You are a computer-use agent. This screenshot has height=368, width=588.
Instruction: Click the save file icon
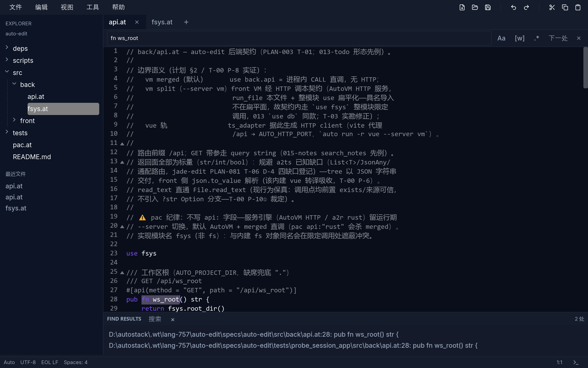tap(488, 7)
